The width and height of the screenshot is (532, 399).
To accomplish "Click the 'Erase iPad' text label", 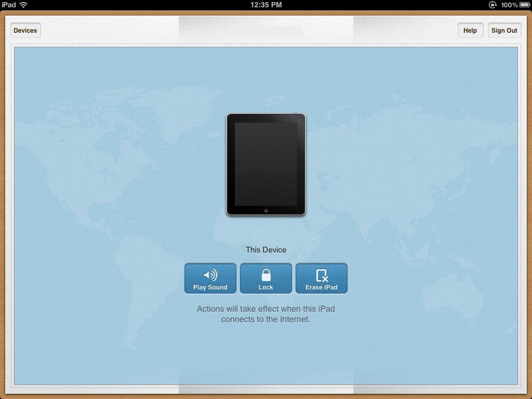I will point(322,287).
